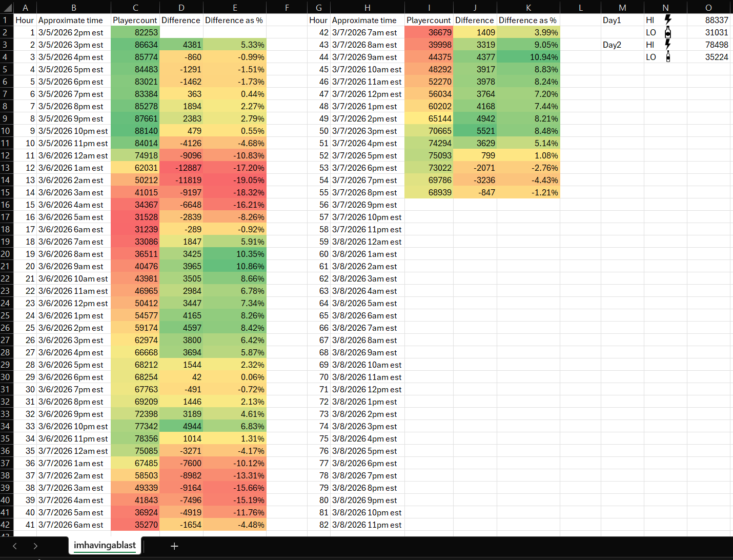Select the cell '3/5/2026 2pm est'
733x560 pixels.
click(x=74, y=32)
